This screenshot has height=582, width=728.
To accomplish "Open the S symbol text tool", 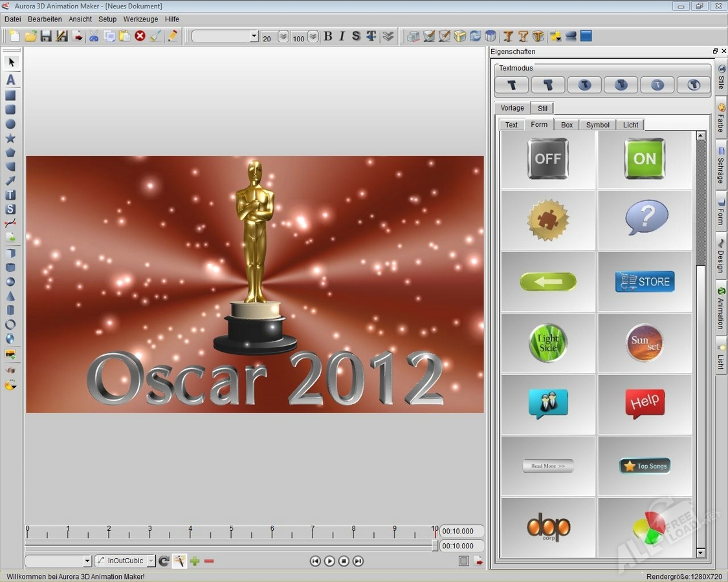I will [10, 208].
